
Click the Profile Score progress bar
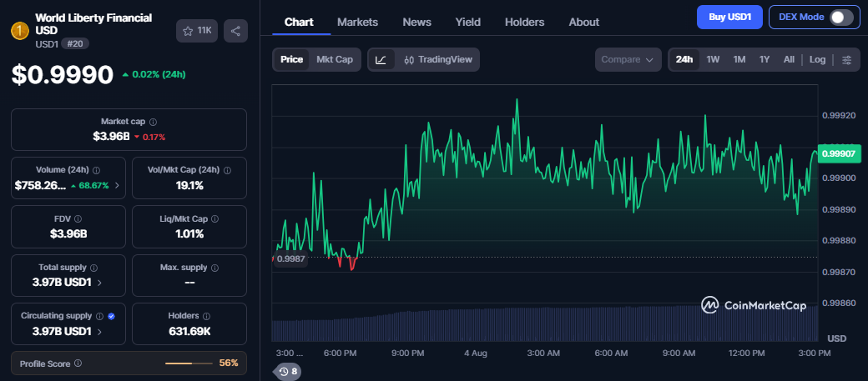click(x=189, y=363)
